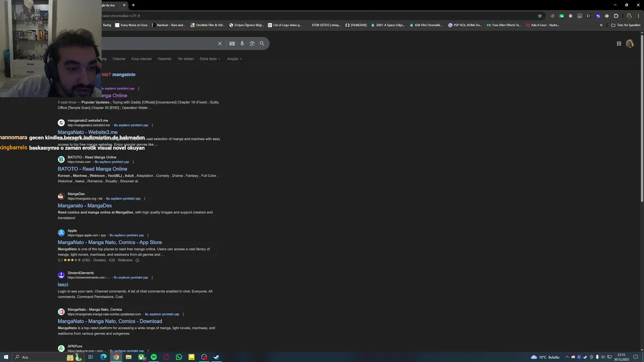The height and width of the screenshot is (362, 644).
Task: Open Microsoft Edge from the taskbar
Action: coord(103,357)
